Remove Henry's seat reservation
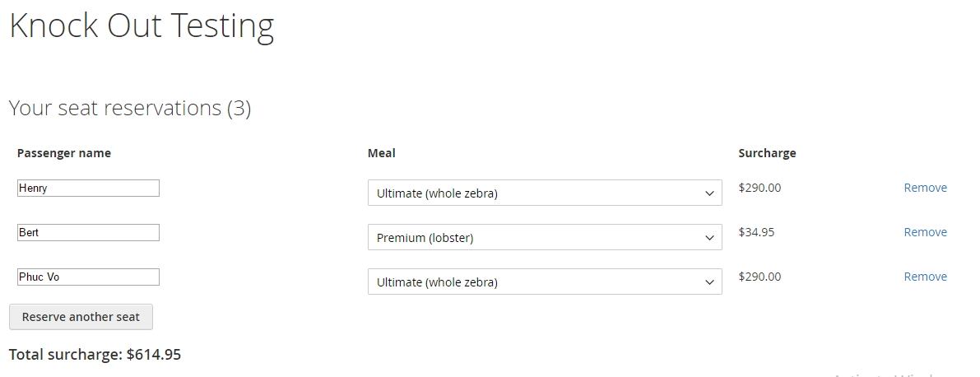This screenshot has height=377, width=980. pyautogui.click(x=925, y=188)
